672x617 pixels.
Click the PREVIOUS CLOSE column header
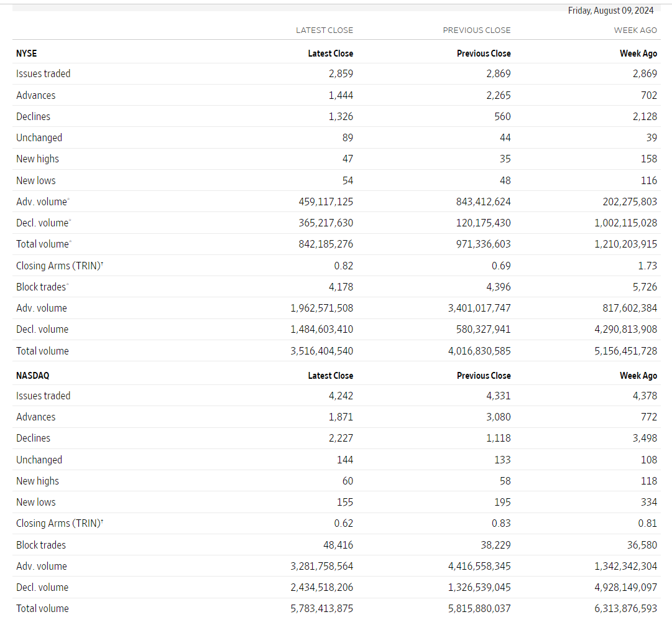pos(477,30)
